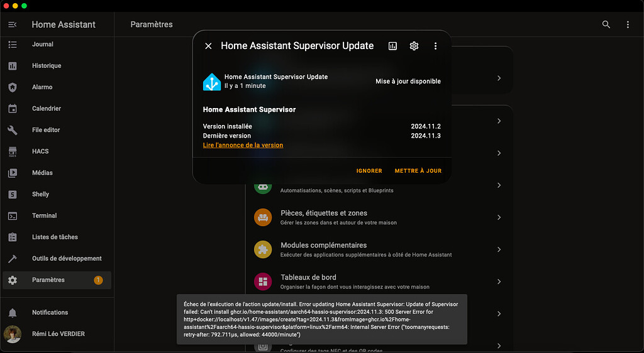Image resolution: width=644 pixels, height=353 pixels.
Task: Open the Calendrier calendar icon
Action: tap(13, 109)
